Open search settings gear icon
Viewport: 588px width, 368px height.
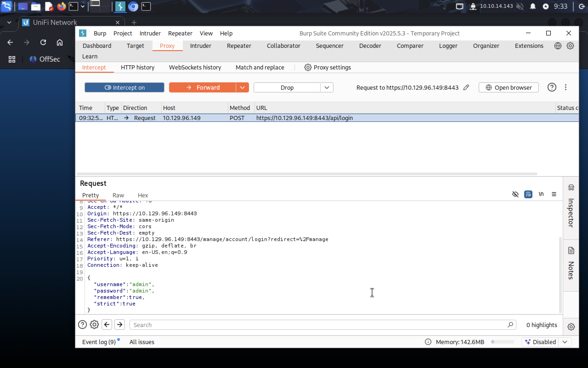(94, 325)
